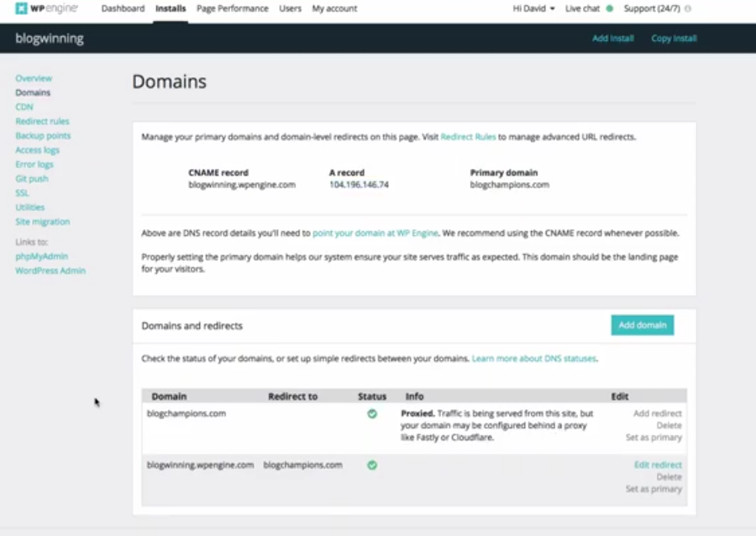Click the CNAME value blogwinning.wpengine.com
Image resolution: width=756 pixels, height=536 pixels.
pyautogui.click(x=242, y=185)
